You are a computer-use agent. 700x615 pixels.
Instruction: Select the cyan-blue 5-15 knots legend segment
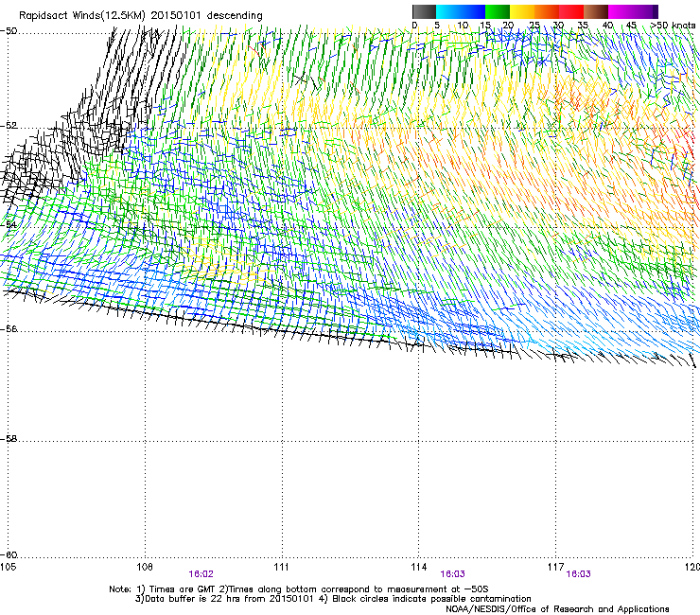461,11
